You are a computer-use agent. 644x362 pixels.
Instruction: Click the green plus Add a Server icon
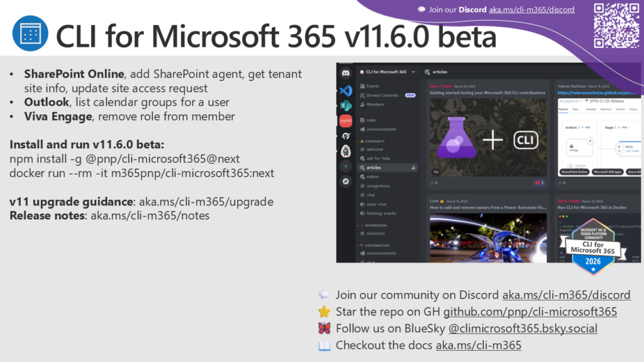(x=346, y=166)
